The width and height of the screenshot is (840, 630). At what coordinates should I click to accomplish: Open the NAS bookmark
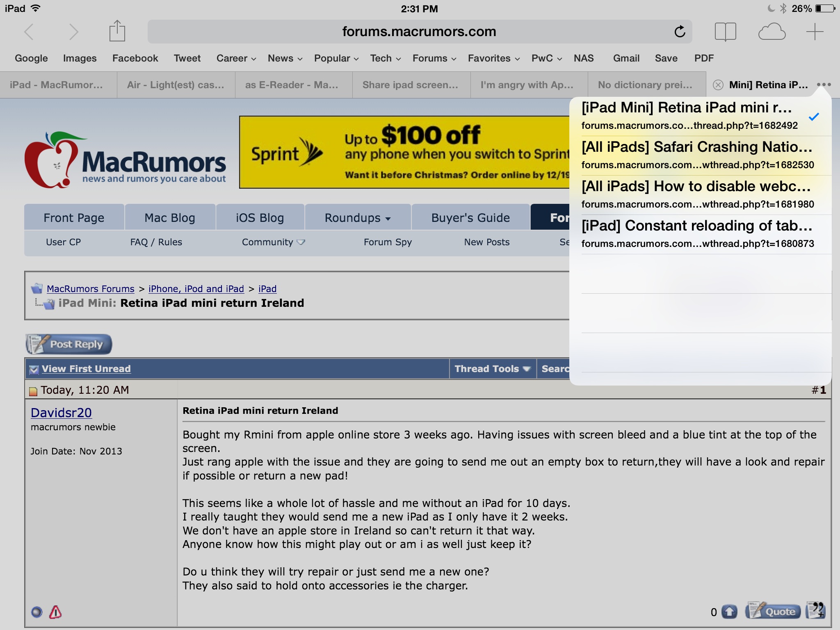point(584,58)
